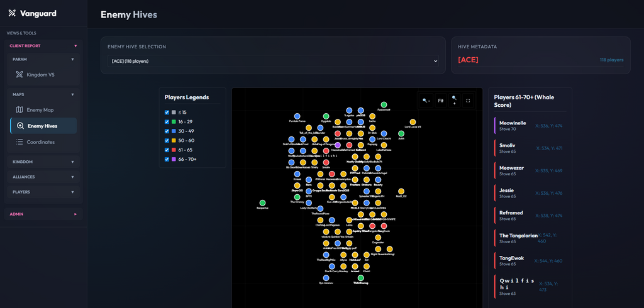
Task: Click the 118 players count text
Action: [611, 60]
